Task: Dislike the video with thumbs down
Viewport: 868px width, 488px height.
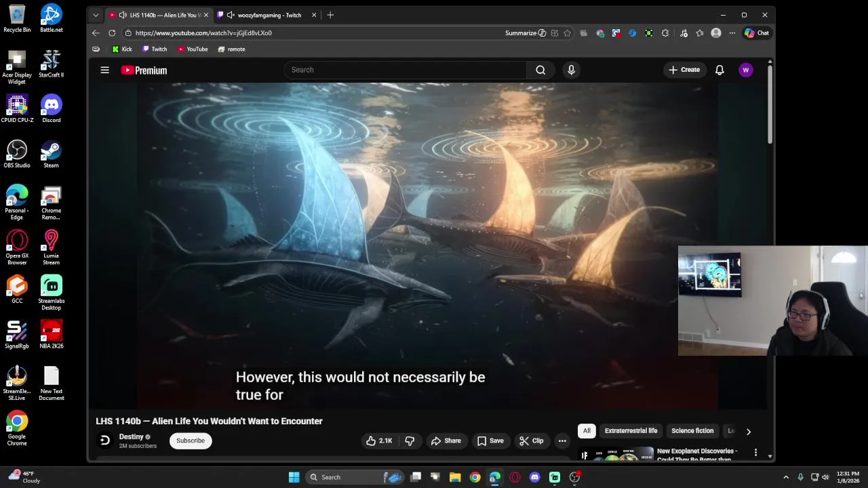Action: 410,441
